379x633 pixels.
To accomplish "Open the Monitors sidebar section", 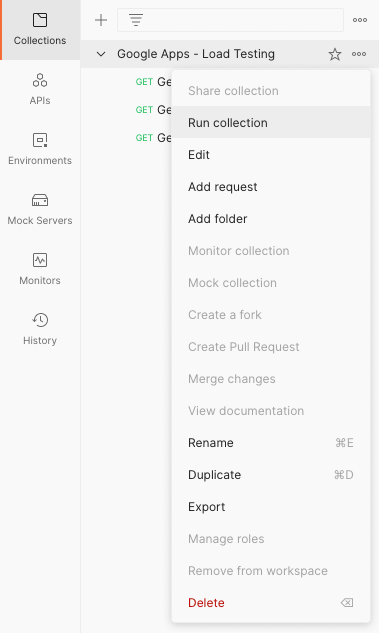I will click(40, 270).
